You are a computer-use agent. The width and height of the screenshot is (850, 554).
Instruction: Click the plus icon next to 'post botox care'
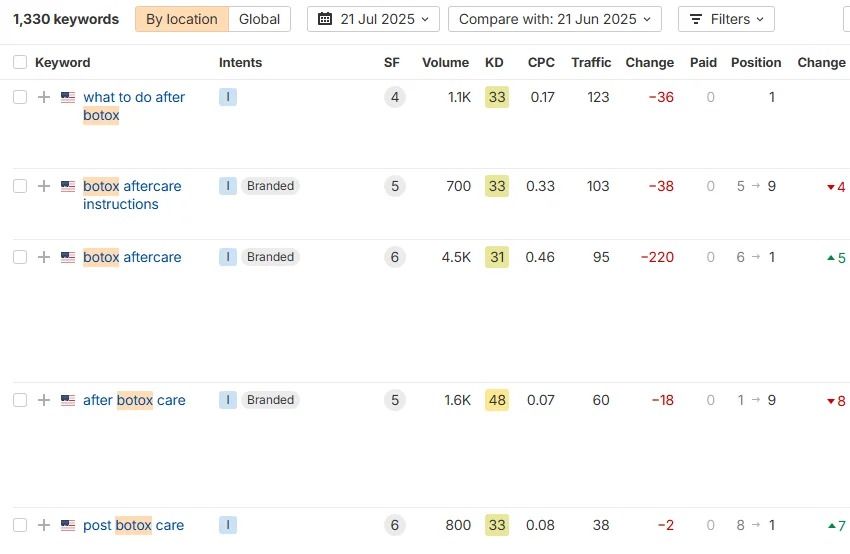pyautogui.click(x=43, y=525)
